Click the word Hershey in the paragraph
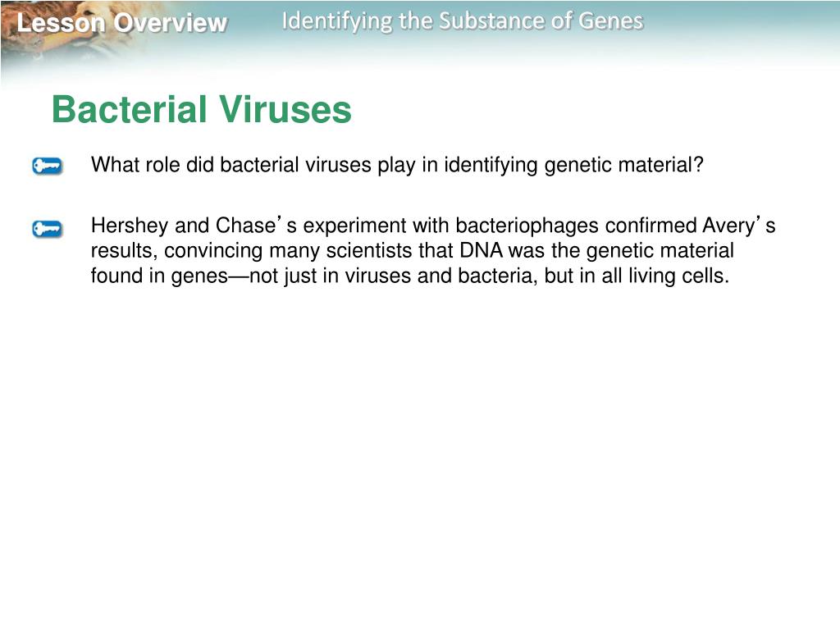840x630 pixels. (x=130, y=226)
